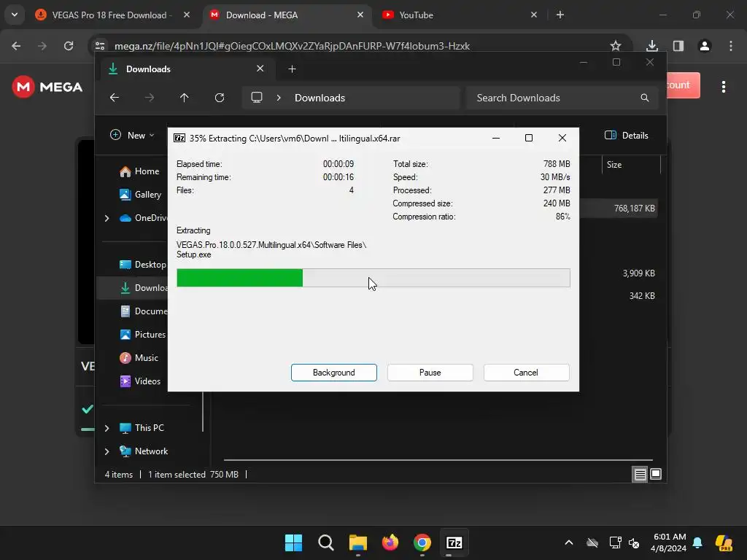The image size is (747, 560).
Task: Open Chrome downloads icon
Action: [x=652, y=46]
